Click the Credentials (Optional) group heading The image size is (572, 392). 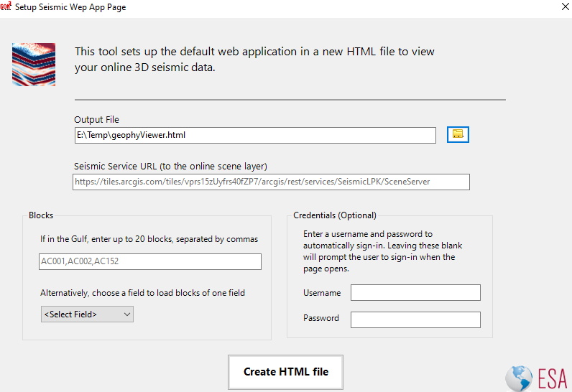coord(334,215)
